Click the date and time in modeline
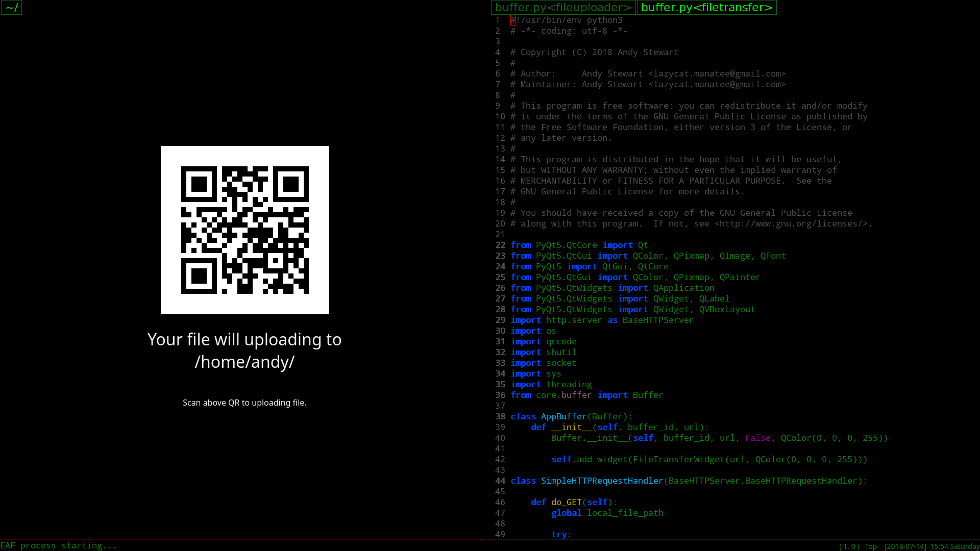The width and height of the screenshot is (980, 551). coord(931,546)
